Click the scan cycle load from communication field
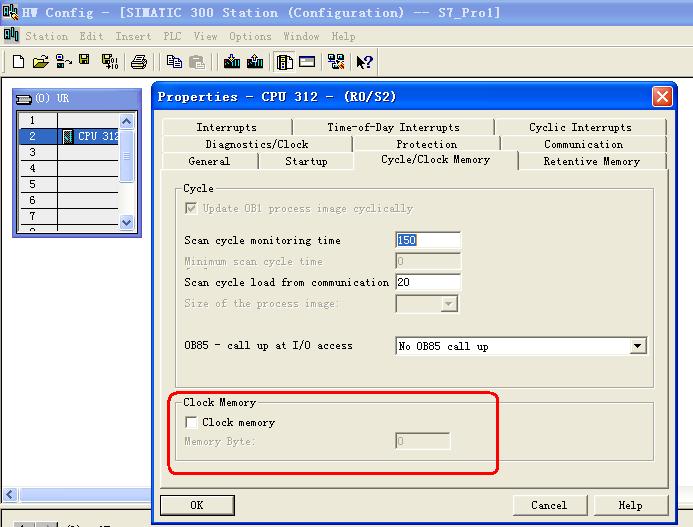This screenshot has width=693, height=527. [x=428, y=282]
